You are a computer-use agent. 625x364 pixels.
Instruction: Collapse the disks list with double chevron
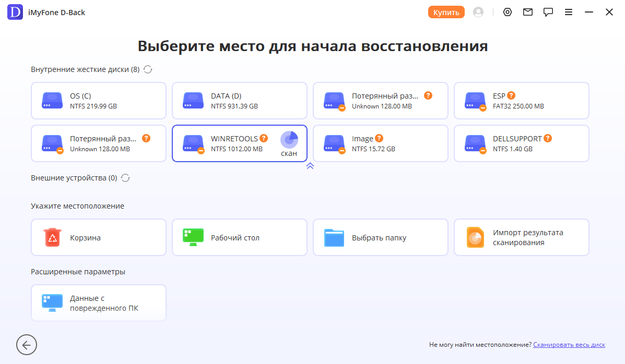tap(310, 166)
